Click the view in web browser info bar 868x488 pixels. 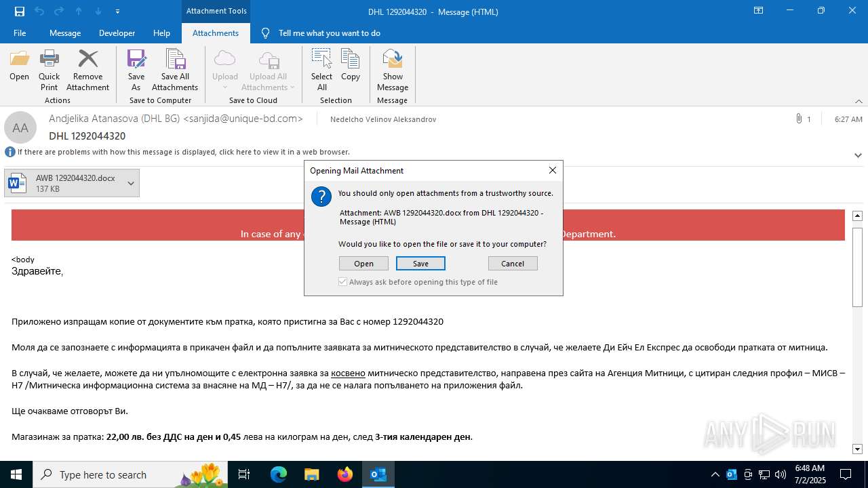pos(183,152)
